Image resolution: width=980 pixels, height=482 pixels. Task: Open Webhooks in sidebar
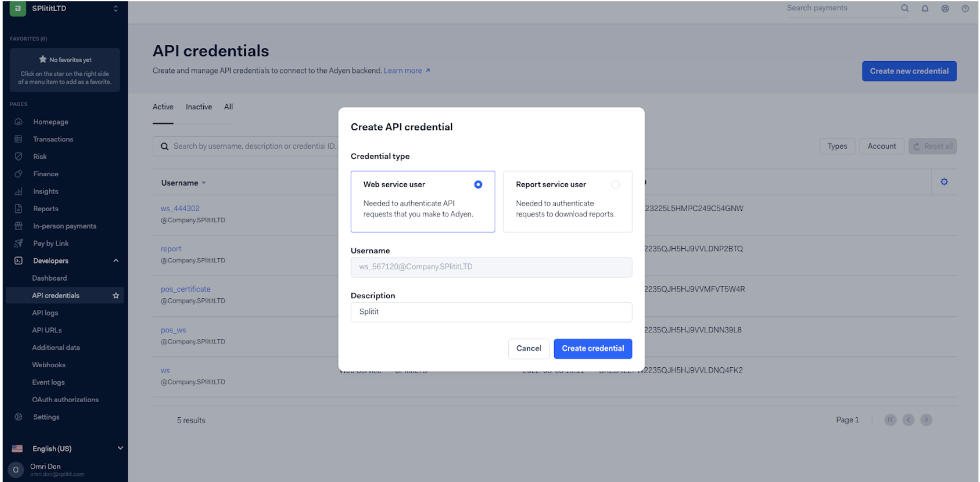coord(48,365)
